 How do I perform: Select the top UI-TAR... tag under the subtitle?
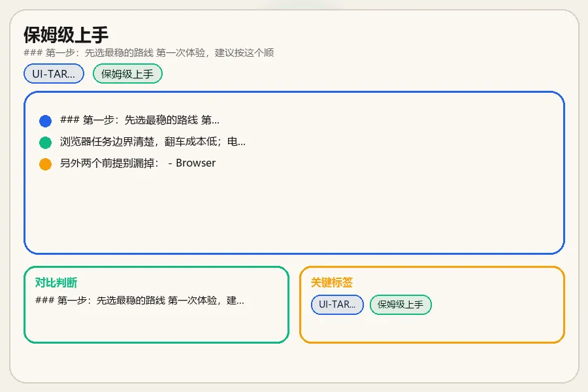pyautogui.click(x=54, y=74)
